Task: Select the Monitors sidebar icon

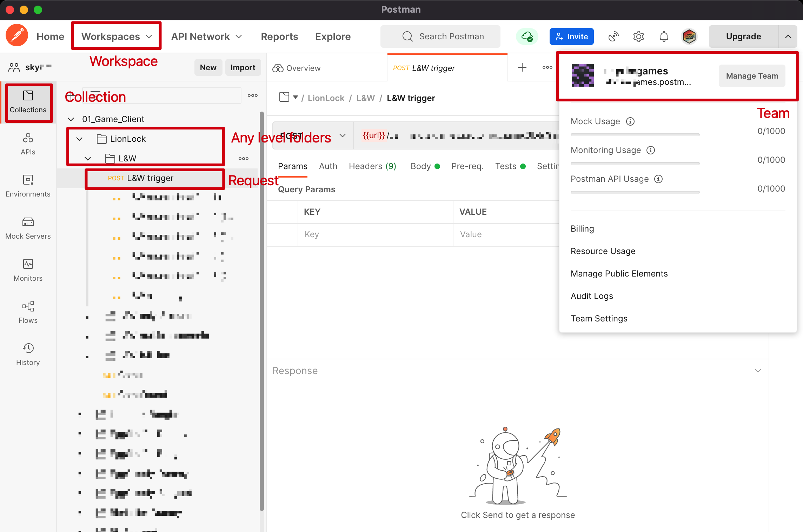Action: (28, 270)
